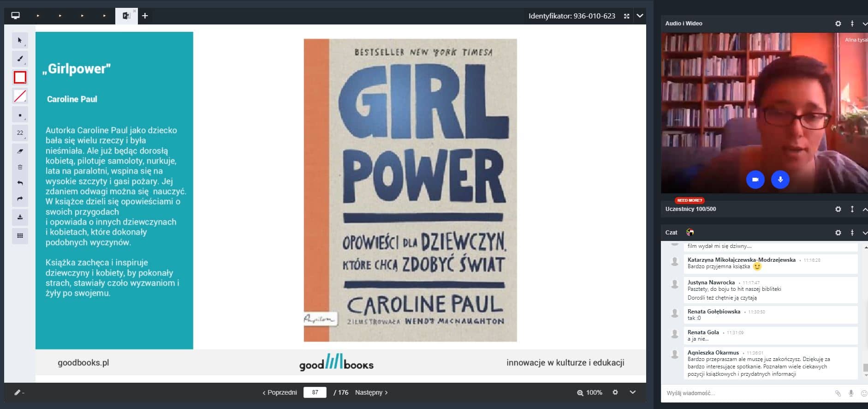Select the pointer cursor tool
The height and width of the screenshot is (409, 868).
pyautogui.click(x=20, y=41)
